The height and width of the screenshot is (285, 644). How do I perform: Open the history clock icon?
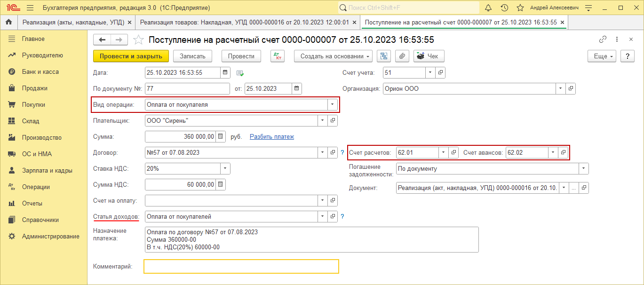pos(504,8)
